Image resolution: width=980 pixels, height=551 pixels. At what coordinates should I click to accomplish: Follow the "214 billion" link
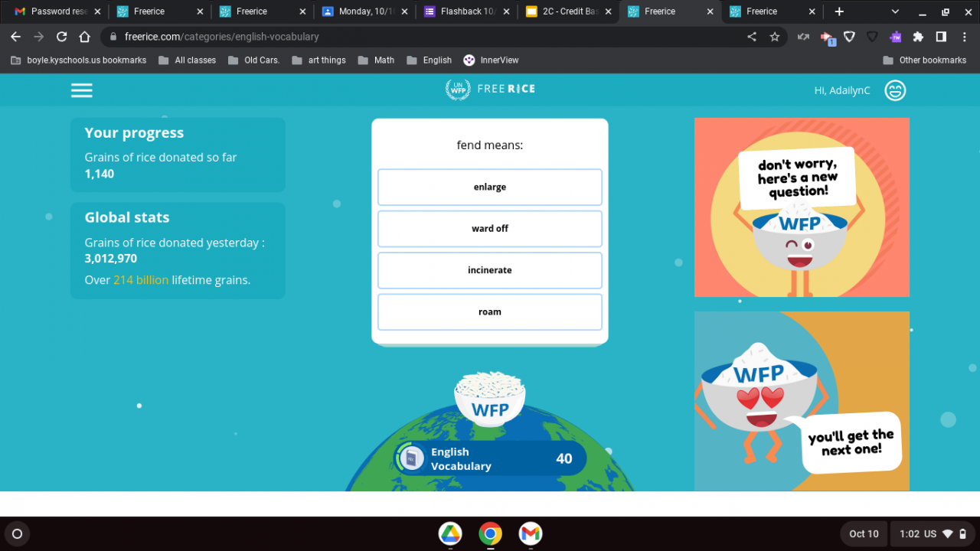coord(141,280)
